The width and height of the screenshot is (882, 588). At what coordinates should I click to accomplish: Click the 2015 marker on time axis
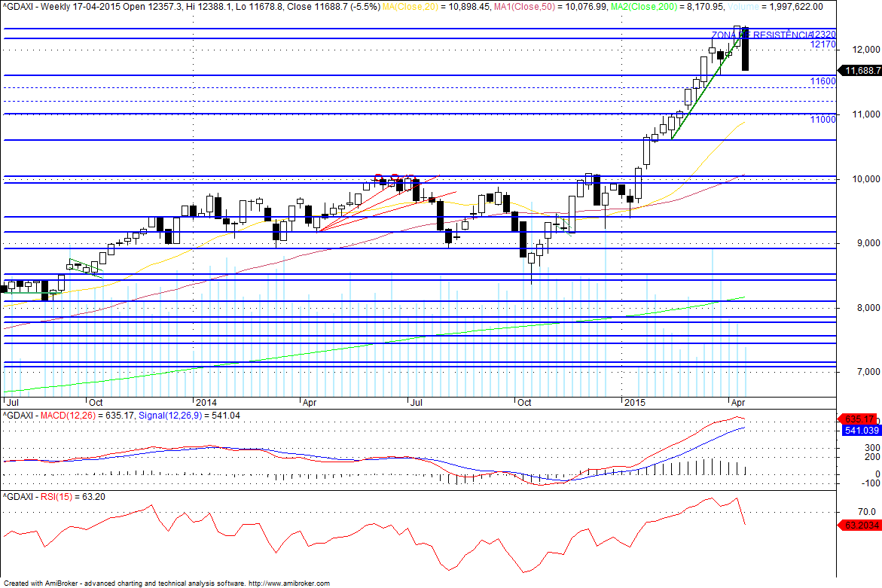point(634,403)
